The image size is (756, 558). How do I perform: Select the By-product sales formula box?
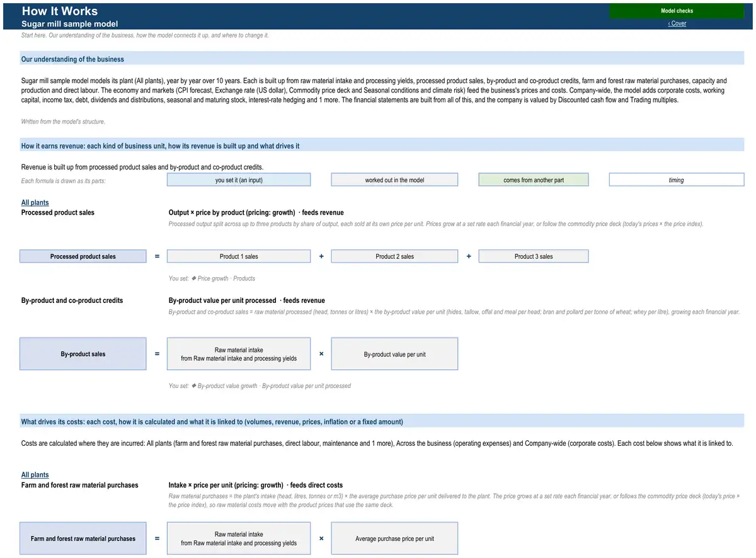click(x=83, y=354)
